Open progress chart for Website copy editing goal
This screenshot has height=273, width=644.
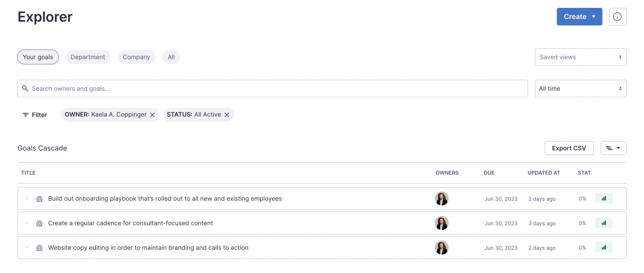(603, 247)
